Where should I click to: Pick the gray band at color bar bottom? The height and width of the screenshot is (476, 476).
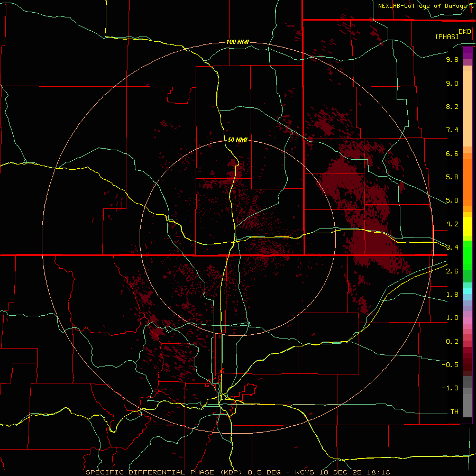pyautogui.click(x=467, y=402)
